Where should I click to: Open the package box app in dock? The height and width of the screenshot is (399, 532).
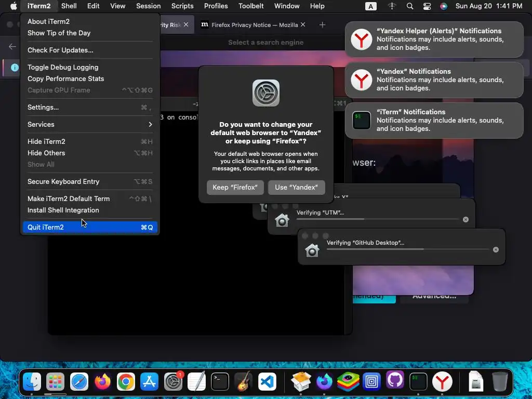pos(301,381)
